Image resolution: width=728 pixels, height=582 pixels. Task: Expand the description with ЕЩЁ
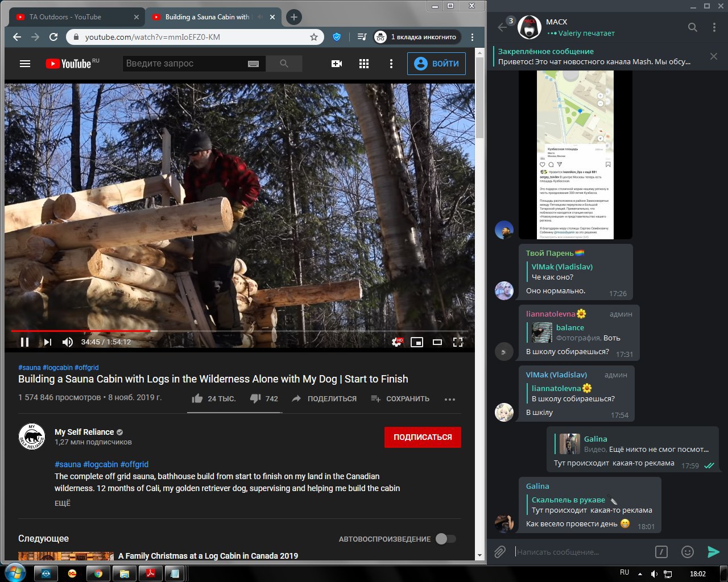pyautogui.click(x=63, y=503)
